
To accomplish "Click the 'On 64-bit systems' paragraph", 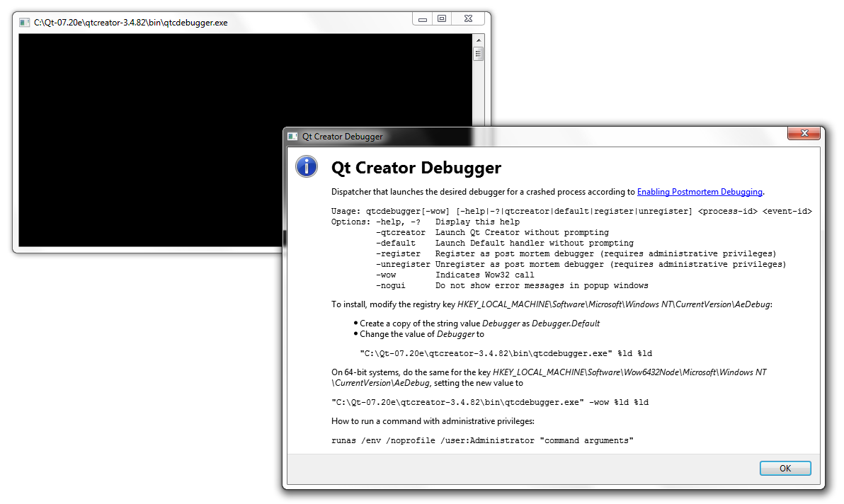I will 549,377.
